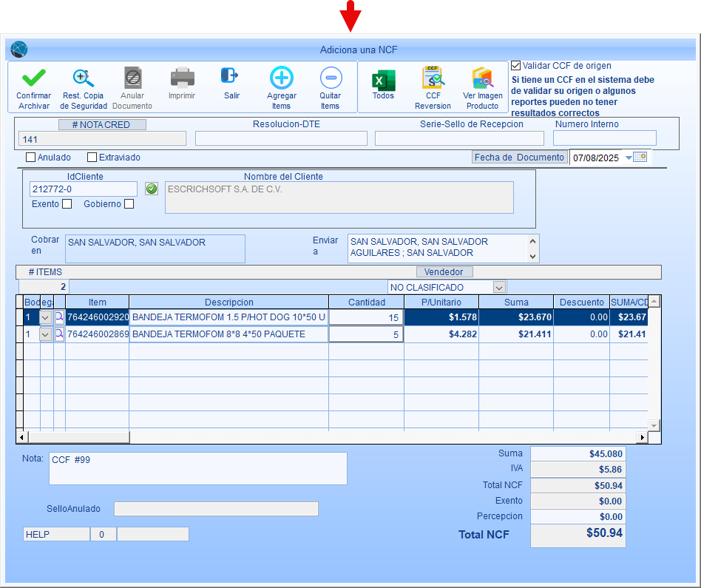Screen dimensions: 701x588
Task: Check the Anulado checkbox
Action: (31, 158)
